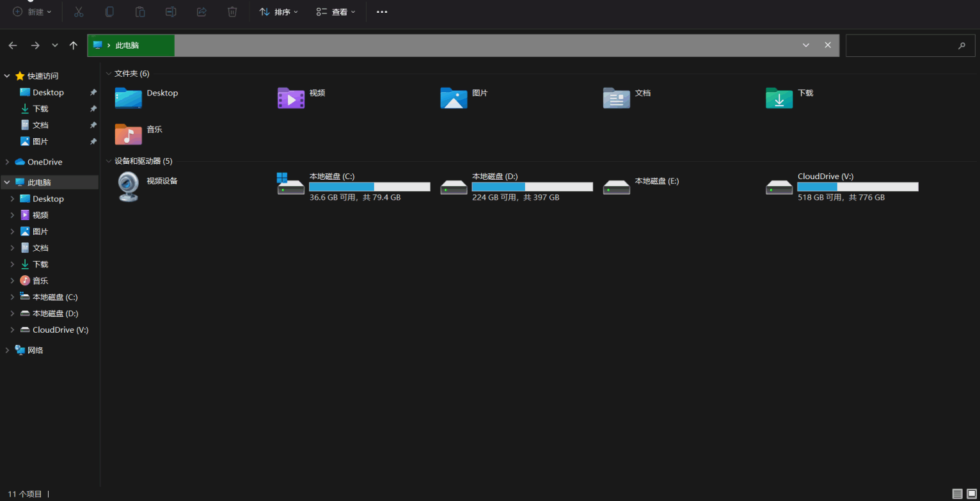Go up one folder level
980x501 pixels.
[74, 45]
